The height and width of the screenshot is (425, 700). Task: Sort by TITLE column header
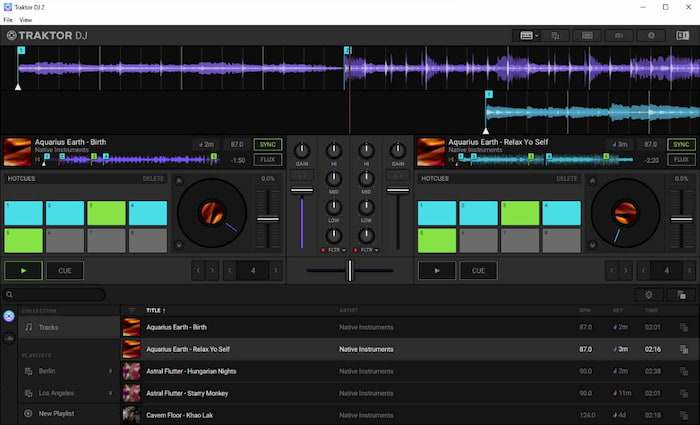(155, 310)
